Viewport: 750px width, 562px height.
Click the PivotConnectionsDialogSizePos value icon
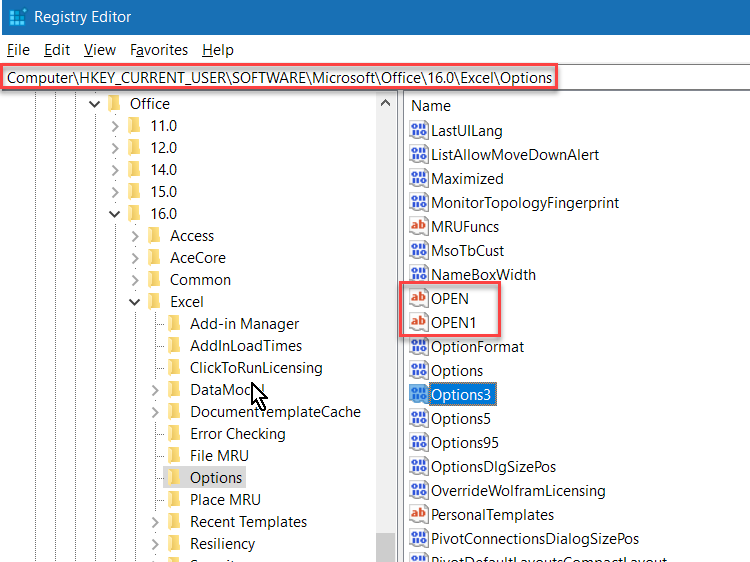(x=419, y=538)
